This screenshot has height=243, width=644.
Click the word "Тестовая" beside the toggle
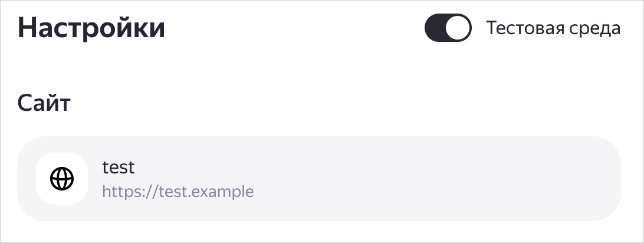(x=521, y=28)
